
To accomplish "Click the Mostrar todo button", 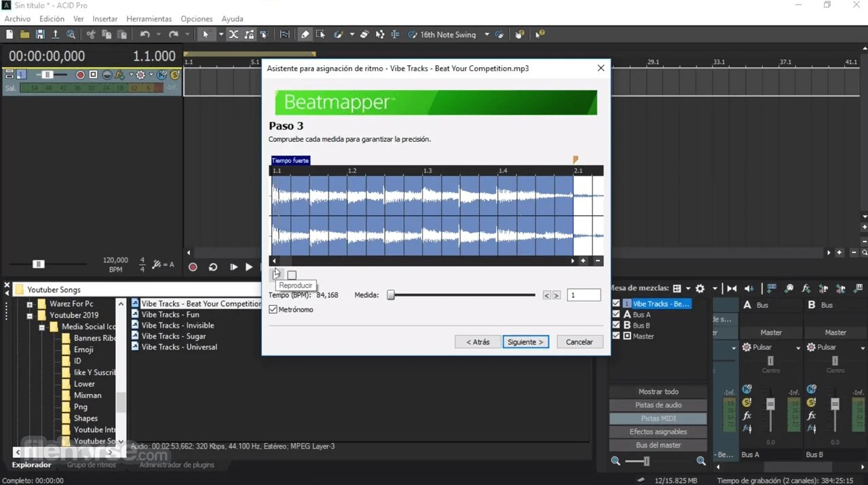I will (658, 391).
